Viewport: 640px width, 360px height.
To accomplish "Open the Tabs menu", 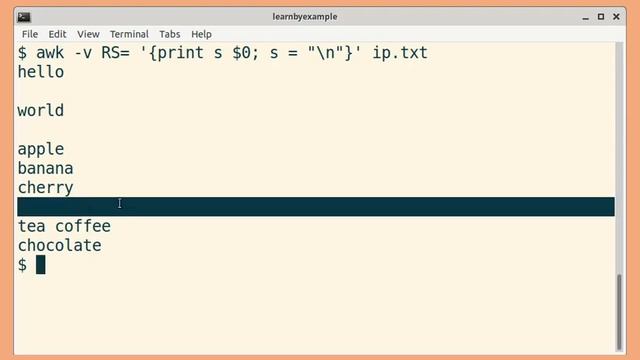I will [169, 34].
